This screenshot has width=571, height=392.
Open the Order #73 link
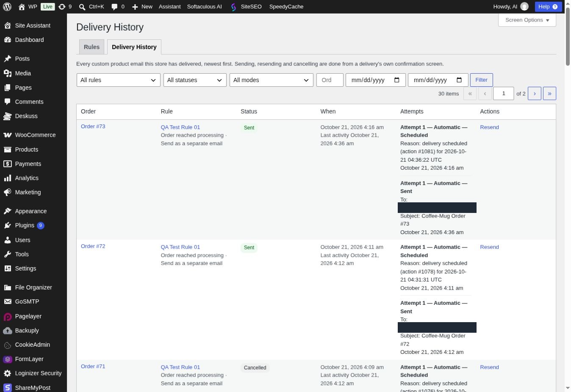tap(93, 127)
